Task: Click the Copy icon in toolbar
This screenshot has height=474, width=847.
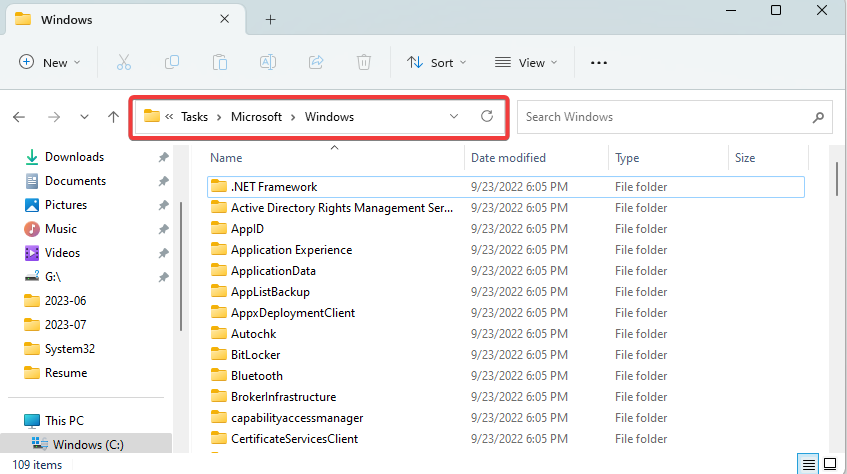Action: coord(172,63)
